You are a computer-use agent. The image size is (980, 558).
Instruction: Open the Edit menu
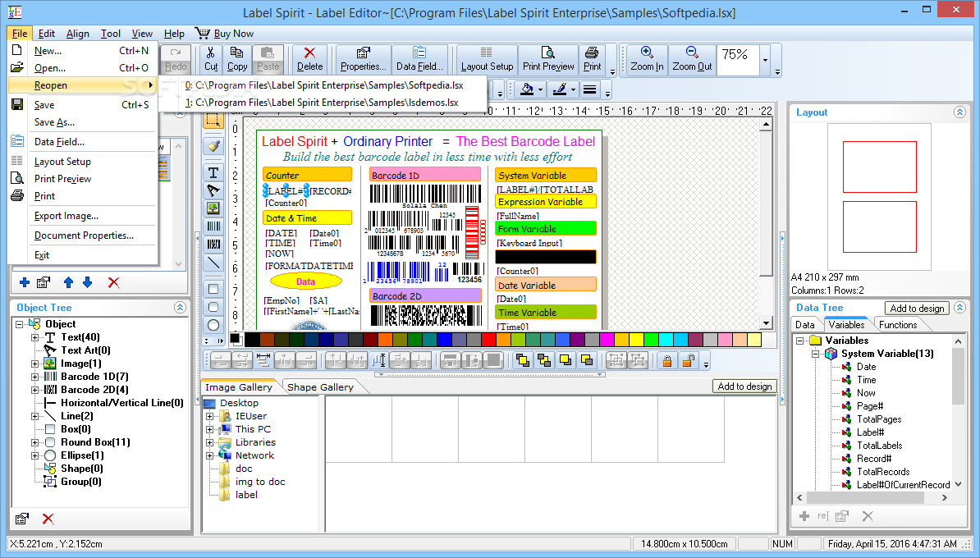[x=46, y=34]
